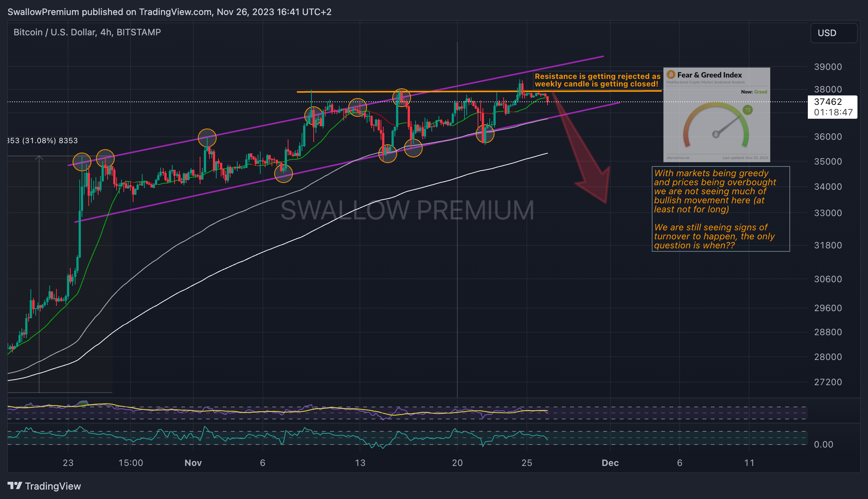
Task: Click the Nov label on time axis
Action: [x=193, y=463]
